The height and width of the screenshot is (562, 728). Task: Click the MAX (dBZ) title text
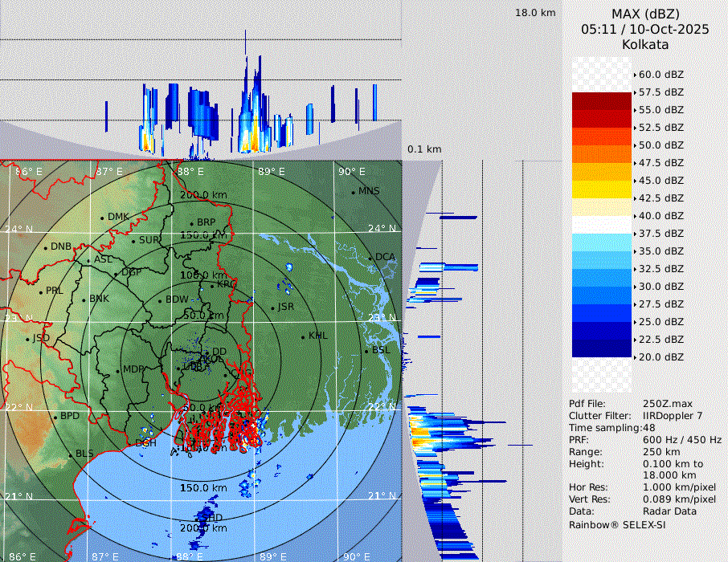645,14
